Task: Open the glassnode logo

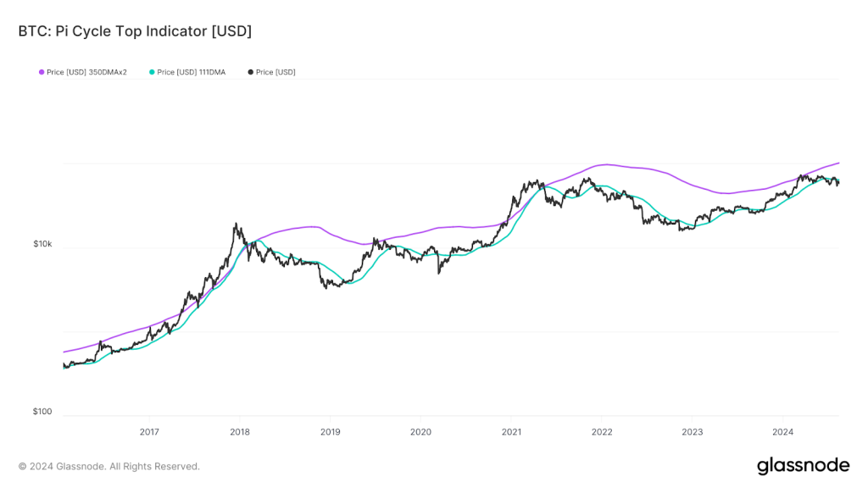Action: [803, 465]
